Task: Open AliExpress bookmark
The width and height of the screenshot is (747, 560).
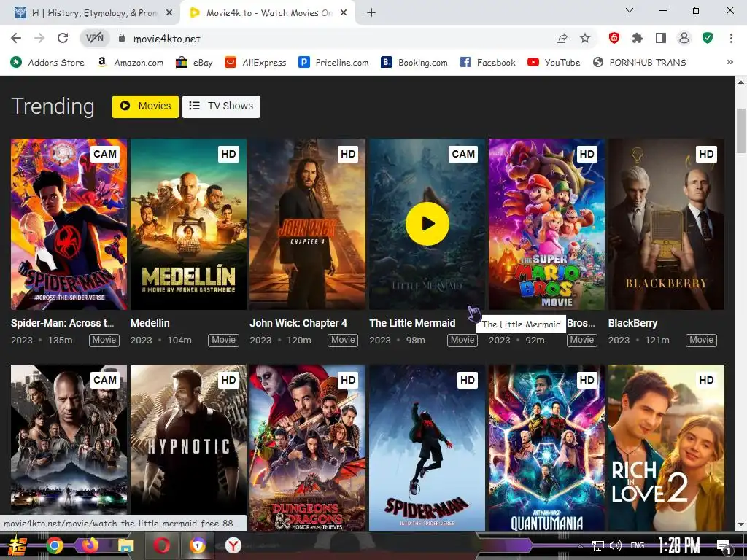Action: pyautogui.click(x=255, y=63)
